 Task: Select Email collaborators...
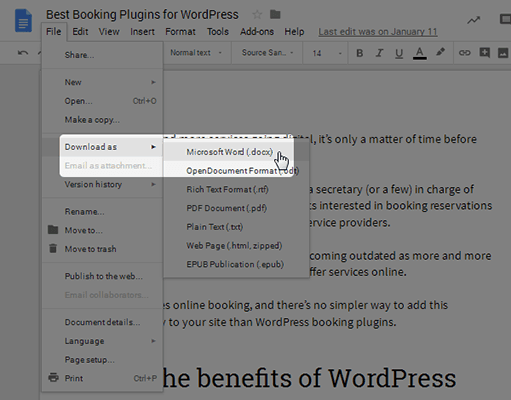click(102, 295)
